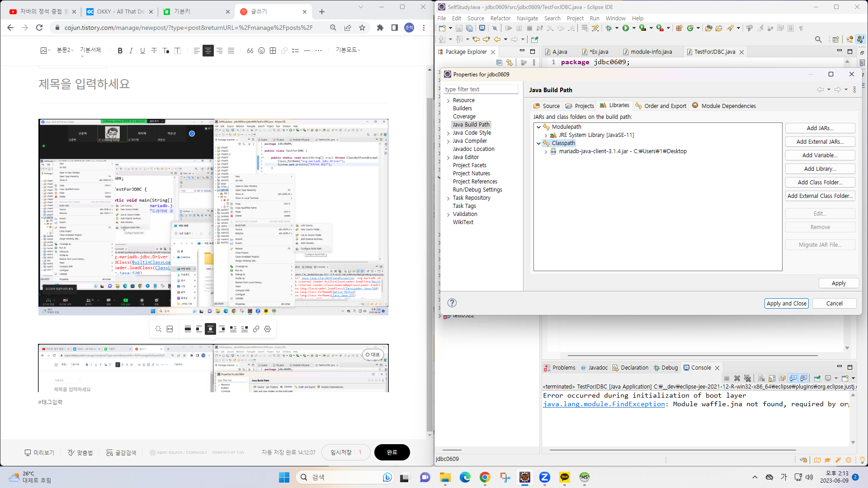
Task: Select center alignment in image toolbar
Action: (210, 329)
